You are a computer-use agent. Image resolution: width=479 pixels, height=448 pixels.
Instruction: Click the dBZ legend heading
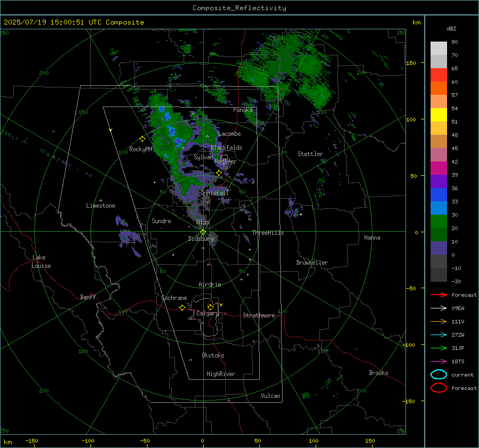(451, 28)
